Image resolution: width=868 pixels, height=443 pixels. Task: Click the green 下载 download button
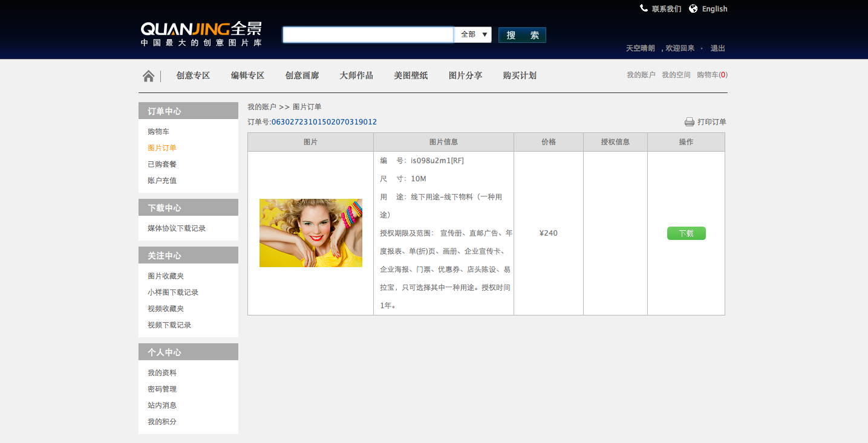tap(686, 233)
